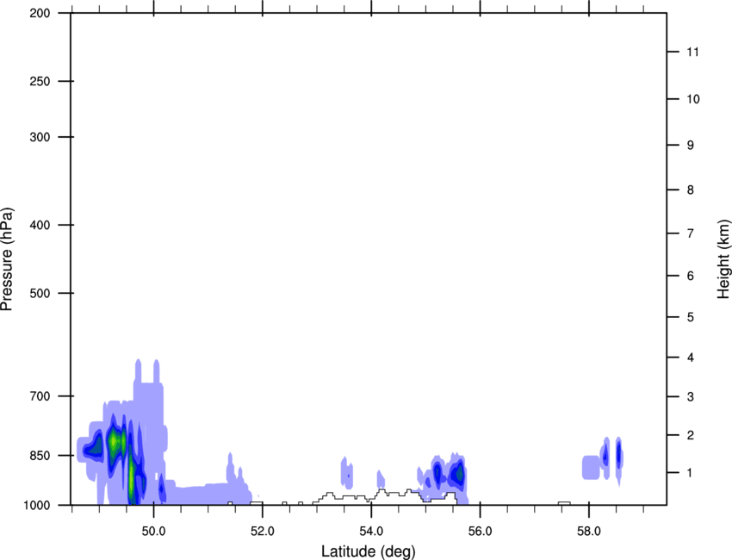Click pressure tick label 400

tap(40, 225)
